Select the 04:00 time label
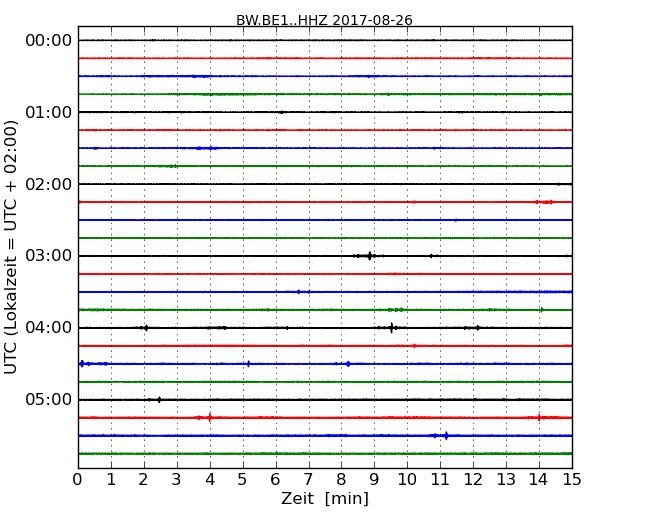 49,328
